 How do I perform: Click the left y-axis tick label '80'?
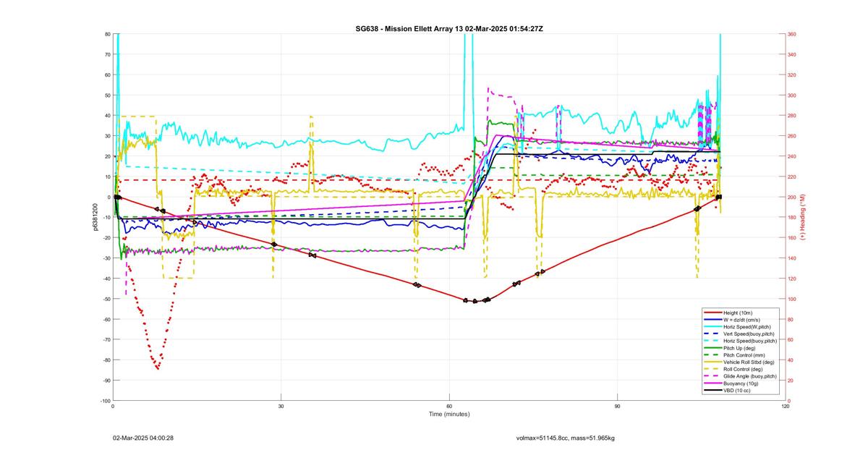click(x=107, y=34)
